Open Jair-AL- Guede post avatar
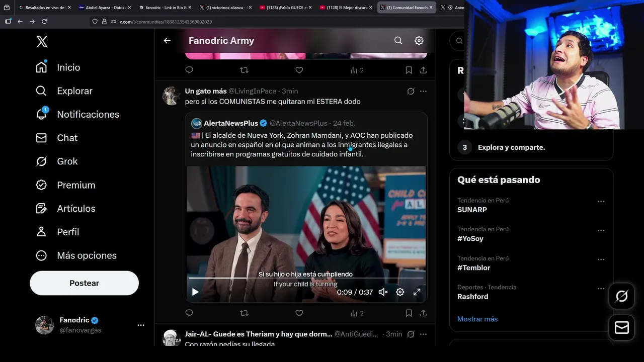This screenshot has height=362, width=644. [172, 338]
